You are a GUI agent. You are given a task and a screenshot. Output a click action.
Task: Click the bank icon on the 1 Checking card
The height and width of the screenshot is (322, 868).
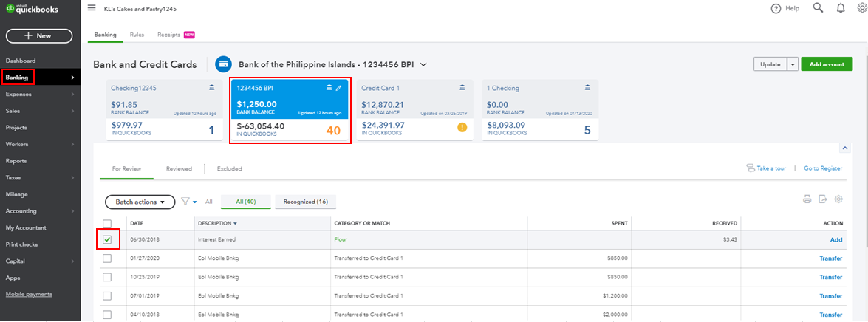tap(587, 87)
